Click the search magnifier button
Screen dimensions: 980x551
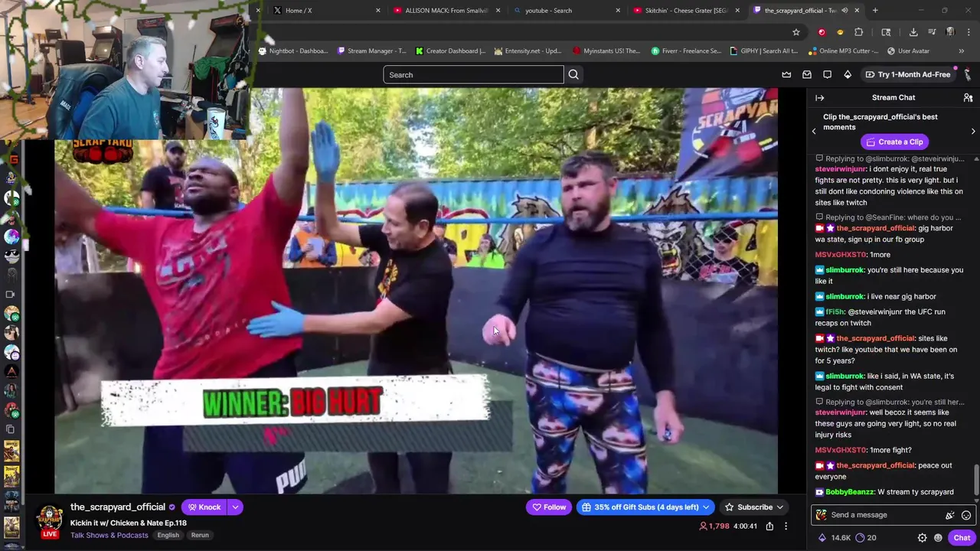coord(573,74)
